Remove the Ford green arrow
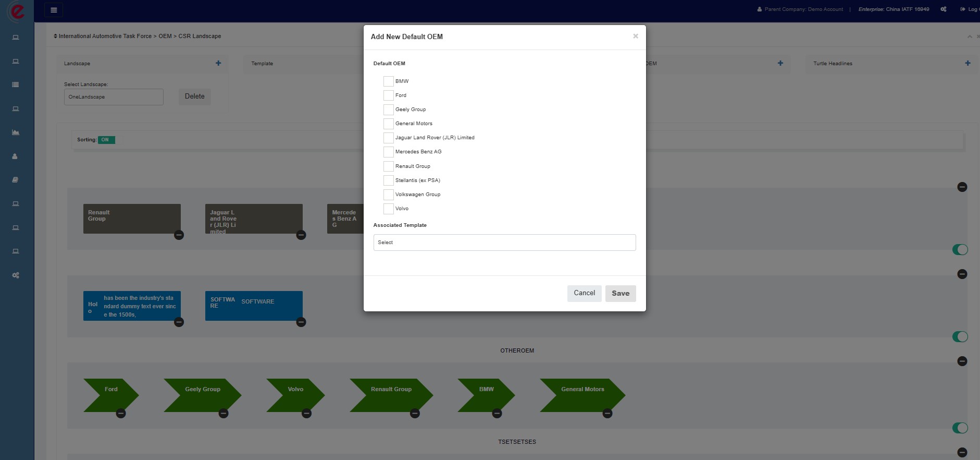Image resolution: width=980 pixels, height=460 pixels. [121, 414]
